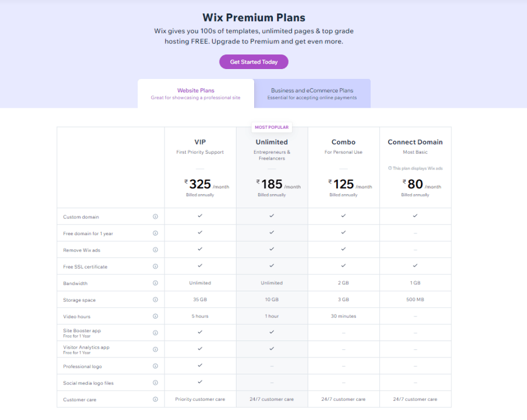Choose the Connect Domain plan heading
Viewport: 527px width, 420px height.
pos(415,142)
